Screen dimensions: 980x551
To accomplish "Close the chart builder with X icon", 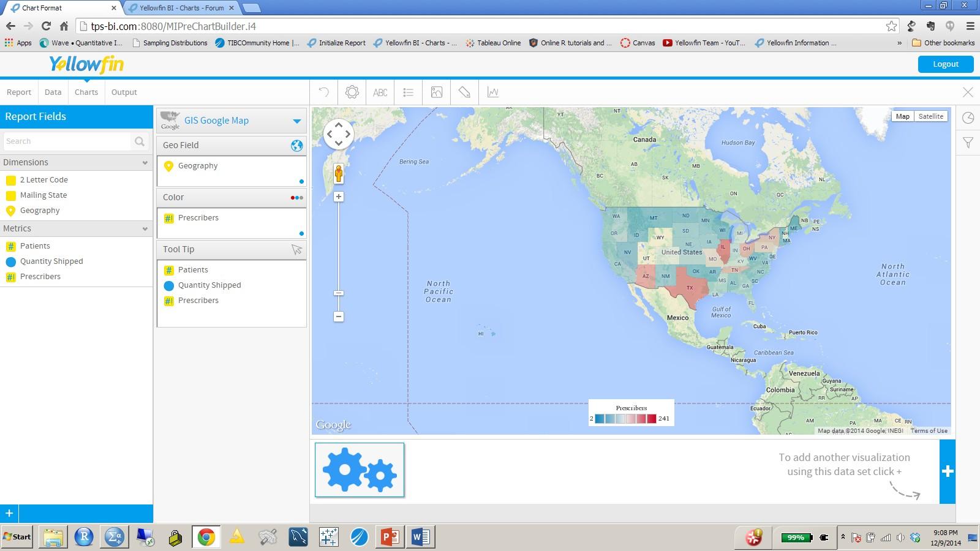I will [x=968, y=92].
